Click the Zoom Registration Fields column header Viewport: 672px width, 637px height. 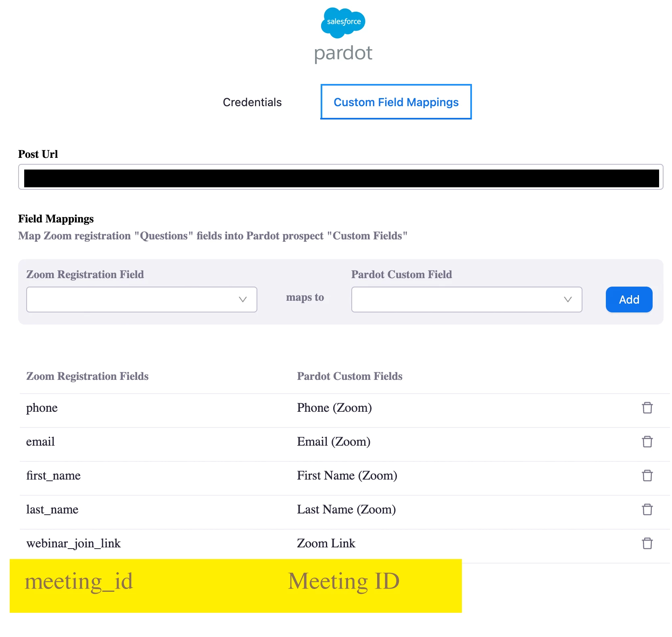tap(87, 376)
